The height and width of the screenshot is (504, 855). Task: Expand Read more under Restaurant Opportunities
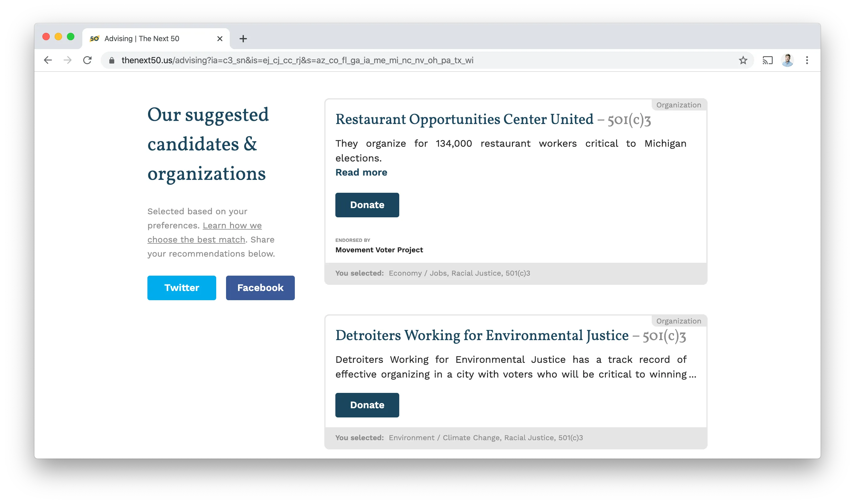361,172
